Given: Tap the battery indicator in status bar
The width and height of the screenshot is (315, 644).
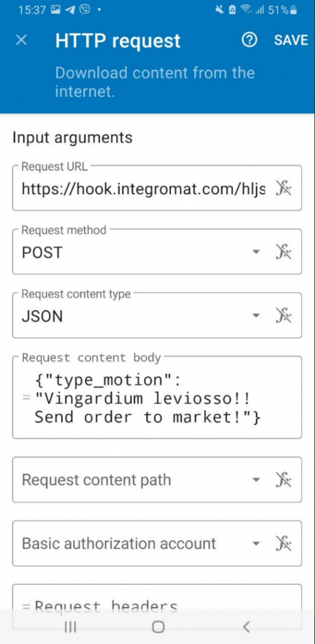Looking at the screenshot, I should pos(293,11).
